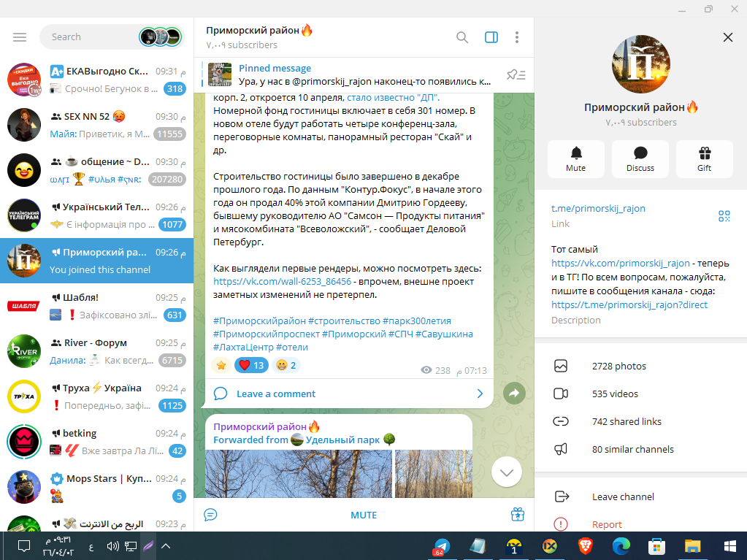Select the Приморский район chat in list

click(x=96, y=261)
